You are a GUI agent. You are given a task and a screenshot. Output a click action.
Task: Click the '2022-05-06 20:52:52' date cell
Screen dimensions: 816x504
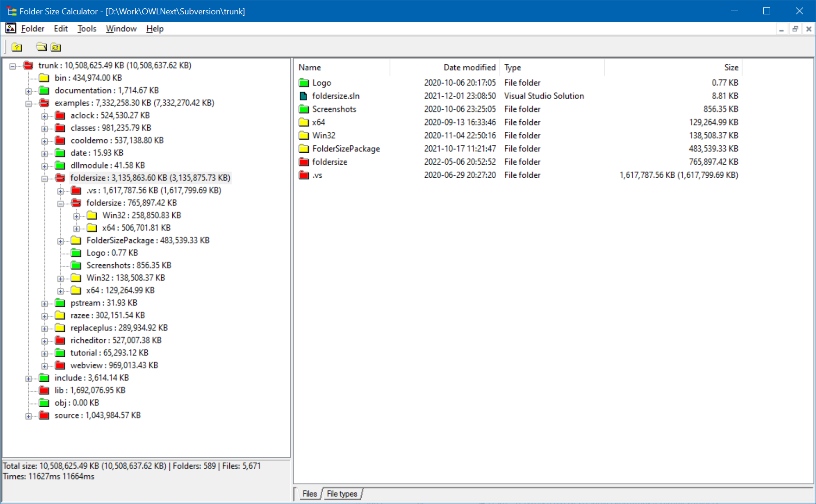[460, 162]
